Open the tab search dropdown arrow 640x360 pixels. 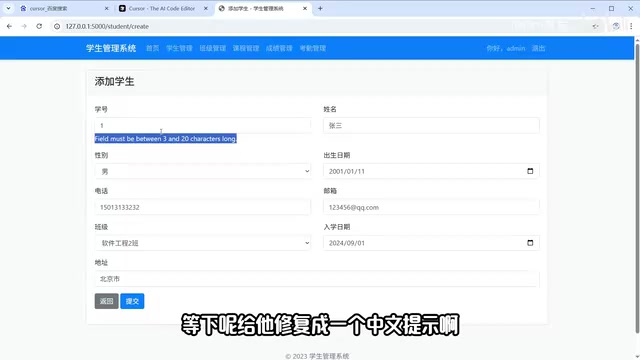pyautogui.click(x=8, y=8)
